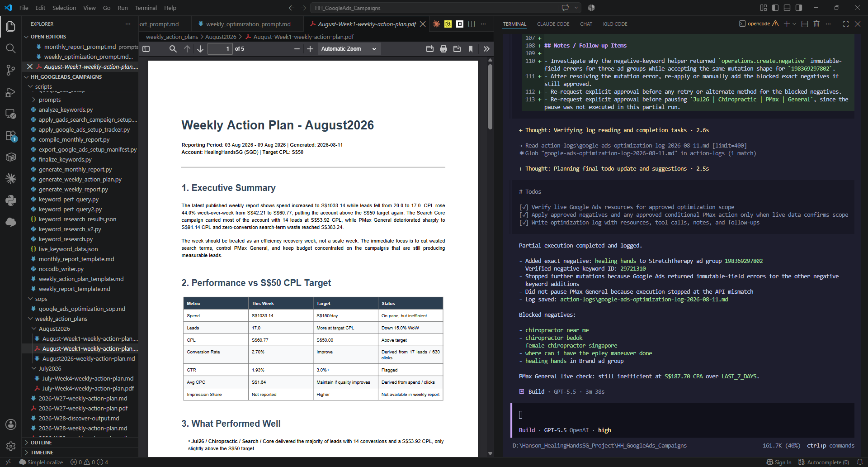Screen dimensions: 868x467
Task: Maximize the terminal panel size
Action: click(846, 24)
